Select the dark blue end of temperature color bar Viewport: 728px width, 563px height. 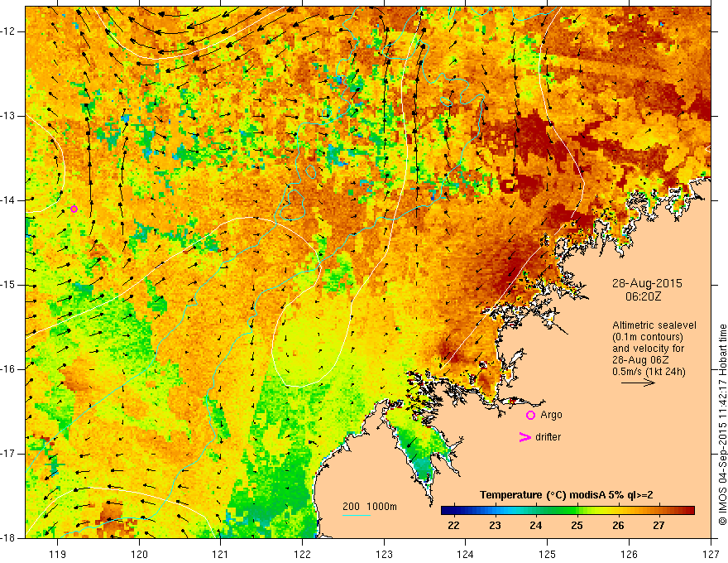(447, 511)
